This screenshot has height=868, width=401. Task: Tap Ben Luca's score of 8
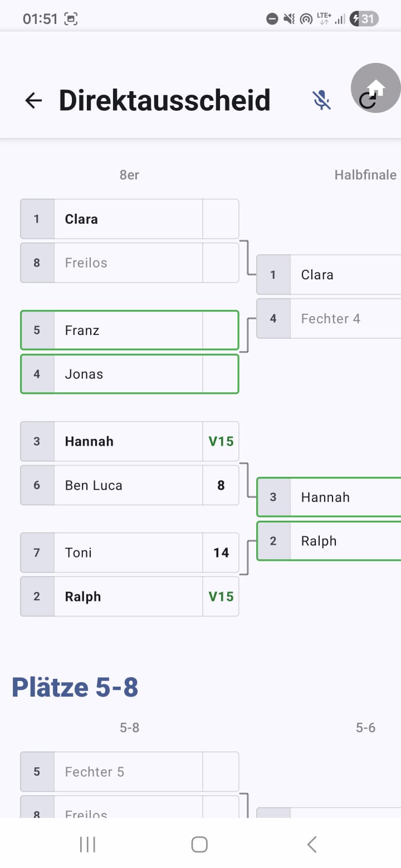coord(221,485)
